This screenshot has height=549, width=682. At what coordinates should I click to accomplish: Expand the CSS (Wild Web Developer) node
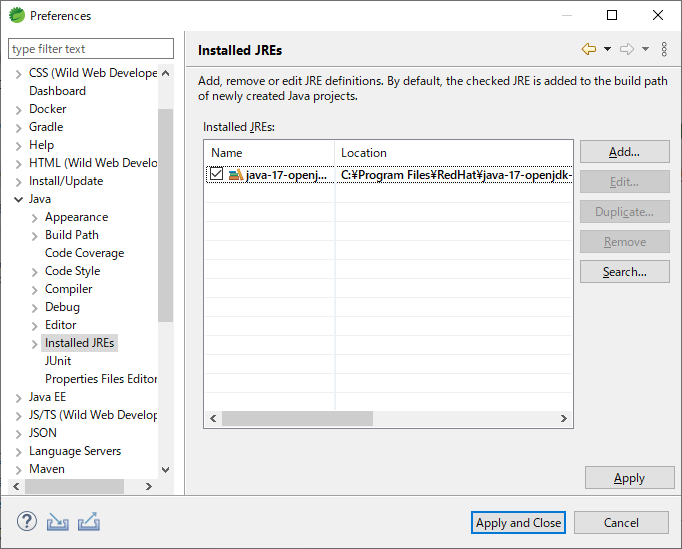pos(18,74)
